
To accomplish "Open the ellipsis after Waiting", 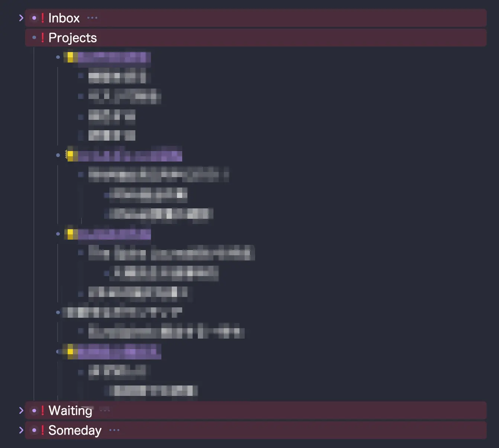I will pos(105,411).
